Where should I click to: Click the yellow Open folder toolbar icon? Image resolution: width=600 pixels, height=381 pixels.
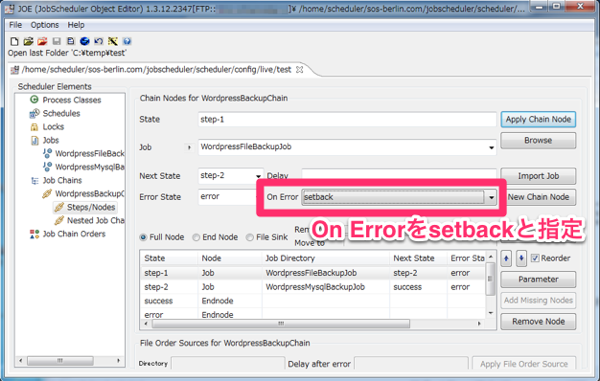click(x=28, y=41)
